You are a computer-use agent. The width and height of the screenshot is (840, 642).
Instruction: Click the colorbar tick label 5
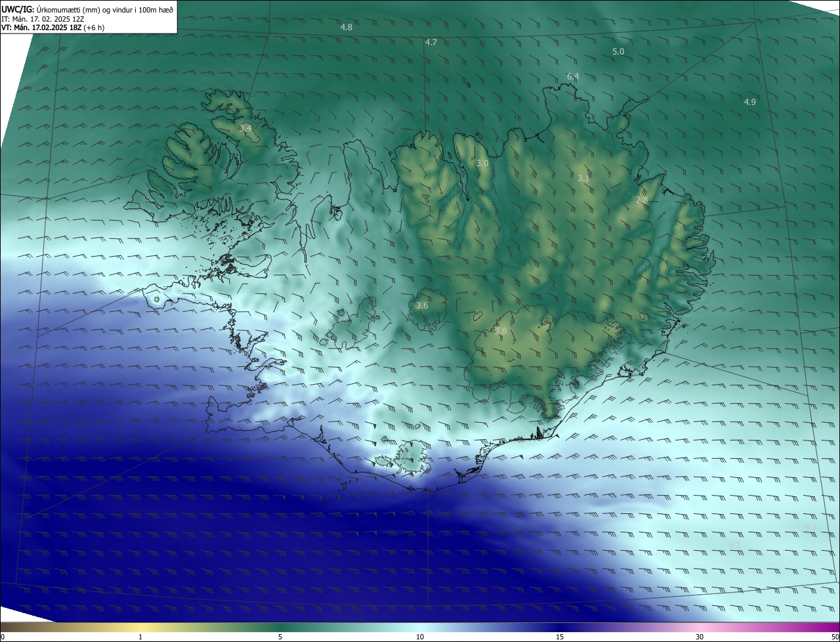(280, 637)
